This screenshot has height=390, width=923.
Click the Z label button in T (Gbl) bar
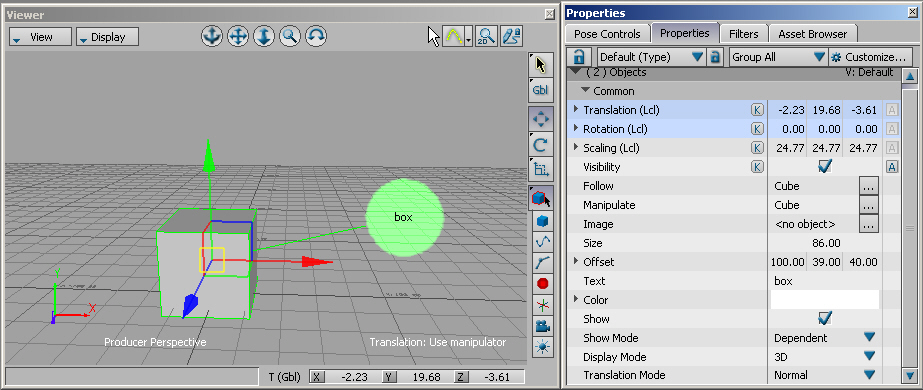click(461, 377)
